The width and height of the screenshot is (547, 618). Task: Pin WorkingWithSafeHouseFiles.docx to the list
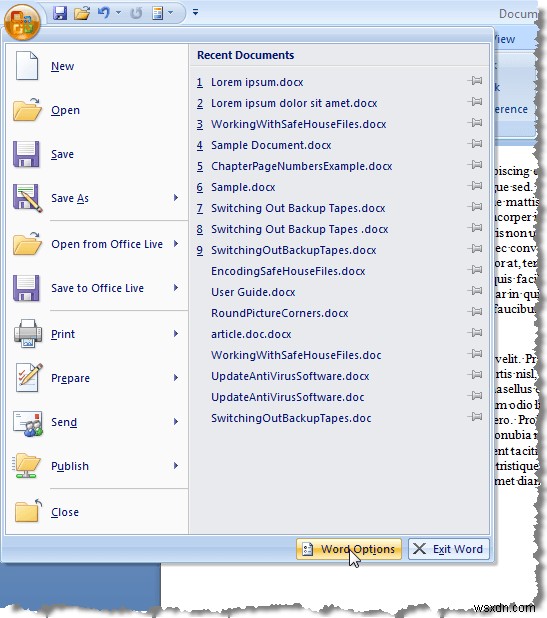(x=475, y=123)
